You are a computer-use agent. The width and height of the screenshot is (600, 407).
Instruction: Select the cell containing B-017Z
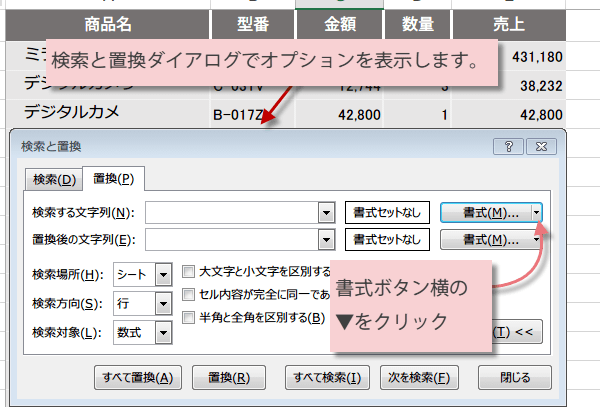point(253,114)
